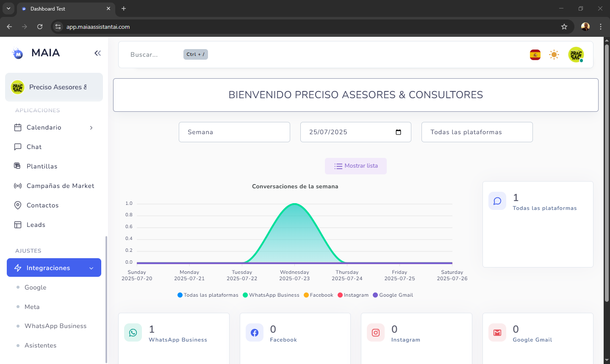Open Chat in the sidebar
The height and width of the screenshot is (364, 610).
point(34,147)
